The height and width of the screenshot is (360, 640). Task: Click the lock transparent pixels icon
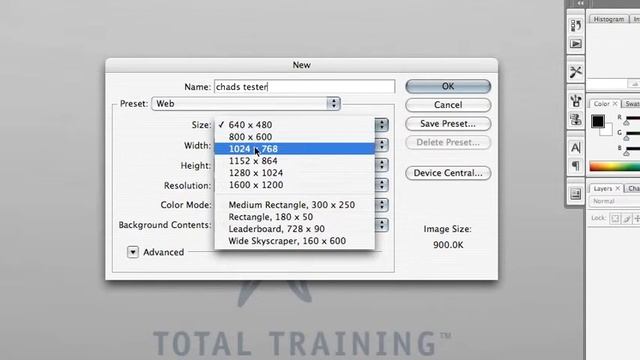pyautogui.click(x=615, y=218)
